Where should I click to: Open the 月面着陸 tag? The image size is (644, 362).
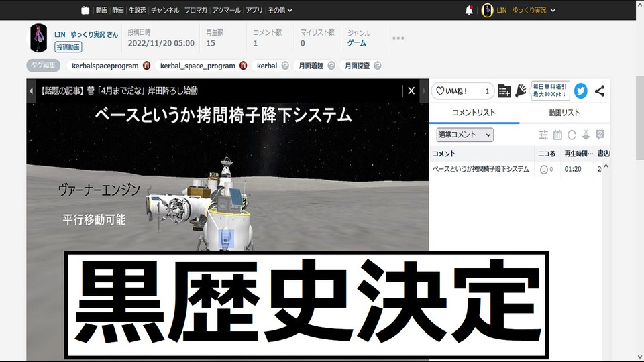pos(311,66)
